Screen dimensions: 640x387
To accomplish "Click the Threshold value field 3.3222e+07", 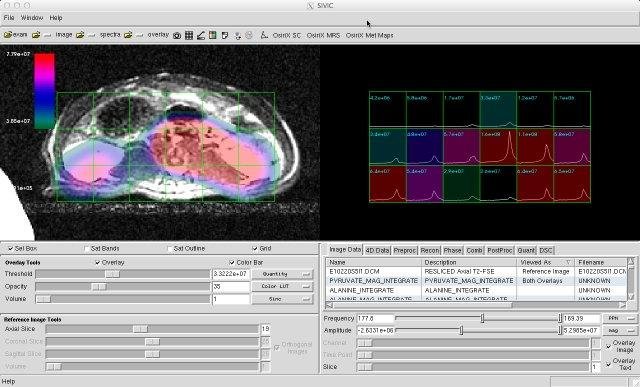I will (x=231, y=274).
